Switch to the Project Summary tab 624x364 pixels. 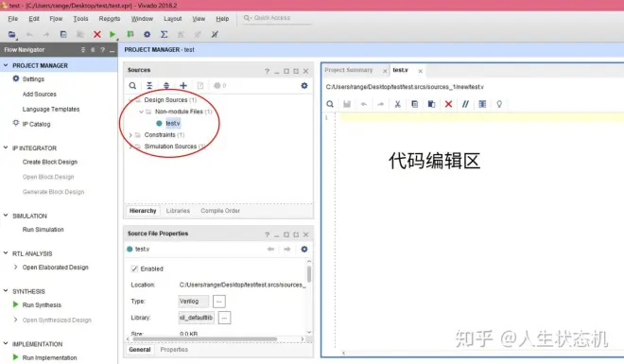[349, 70]
